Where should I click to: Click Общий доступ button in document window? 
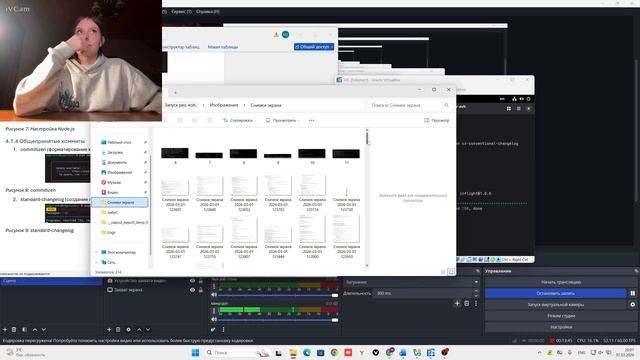pos(314,47)
